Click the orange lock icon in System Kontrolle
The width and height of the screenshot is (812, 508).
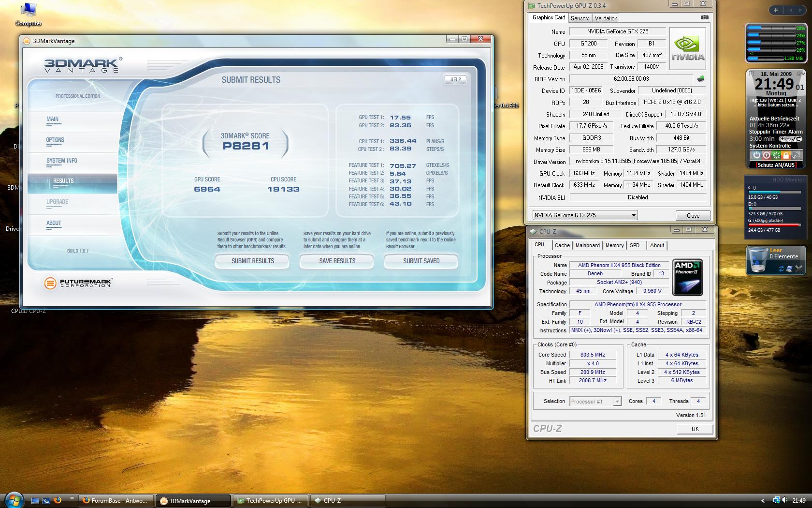(786, 155)
